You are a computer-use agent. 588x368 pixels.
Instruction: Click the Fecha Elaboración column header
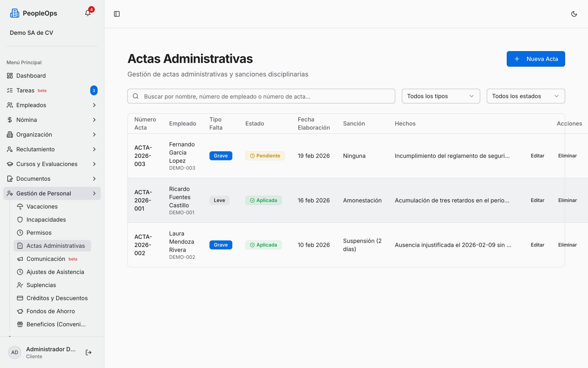click(x=314, y=123)
